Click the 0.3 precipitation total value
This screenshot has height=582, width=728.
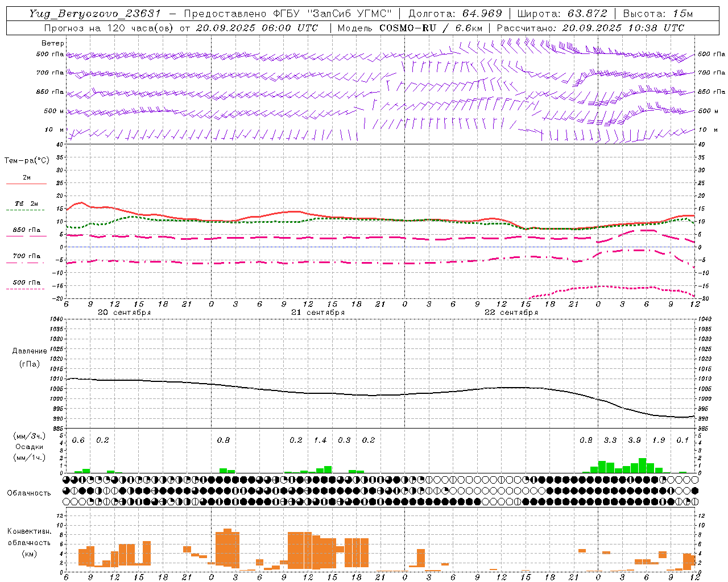click(344, 440)
